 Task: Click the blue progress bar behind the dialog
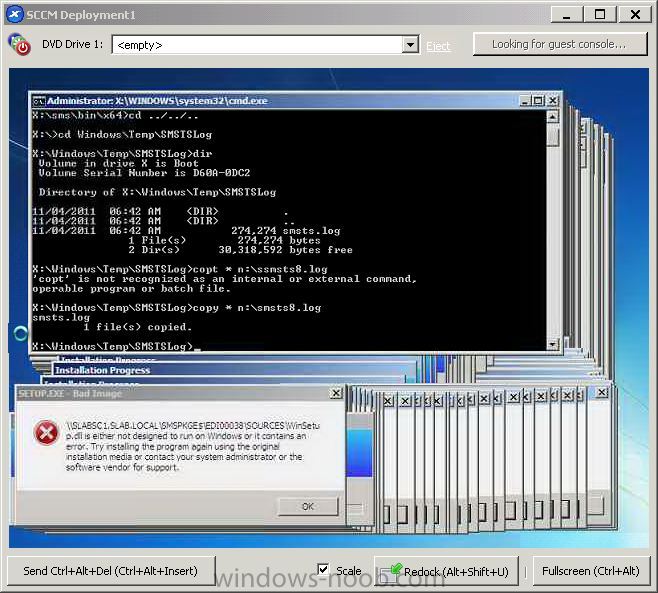pos(359,453)
